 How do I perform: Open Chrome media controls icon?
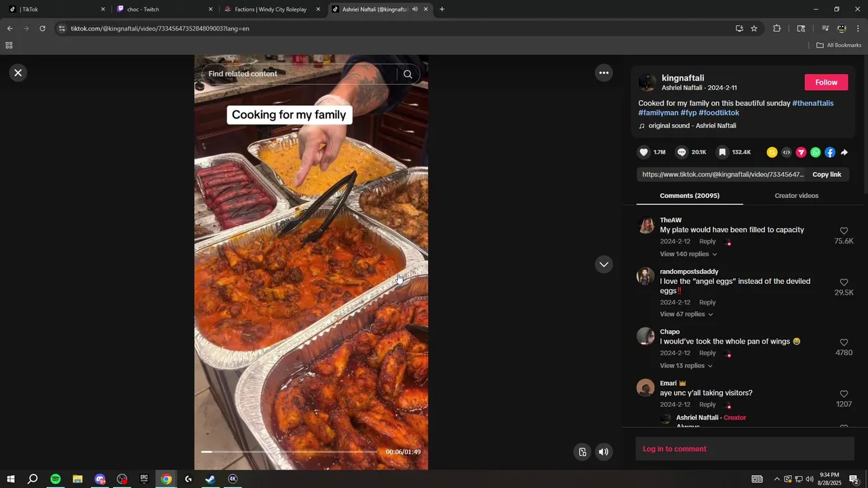825,28
